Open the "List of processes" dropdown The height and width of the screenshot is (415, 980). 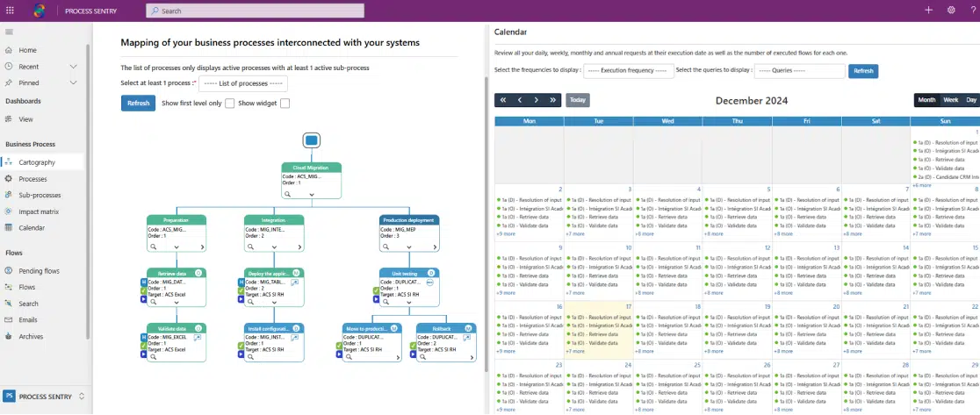coord(242,83)
